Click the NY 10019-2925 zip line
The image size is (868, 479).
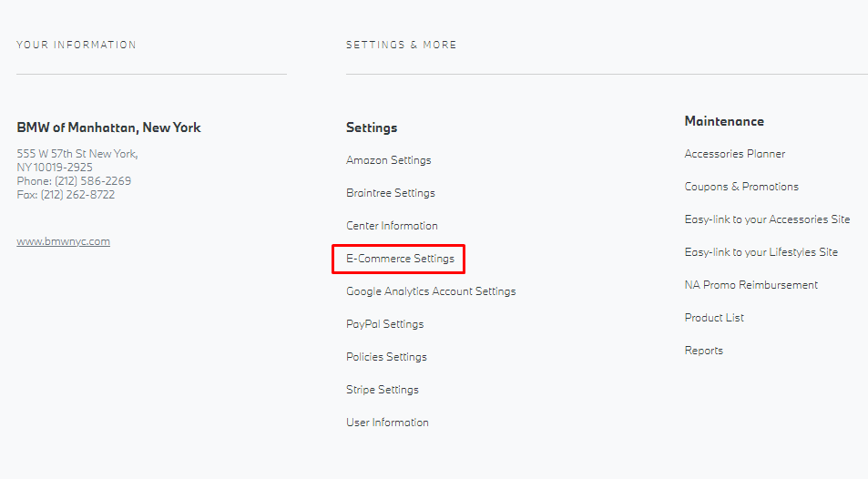click(x=55, y=168)
